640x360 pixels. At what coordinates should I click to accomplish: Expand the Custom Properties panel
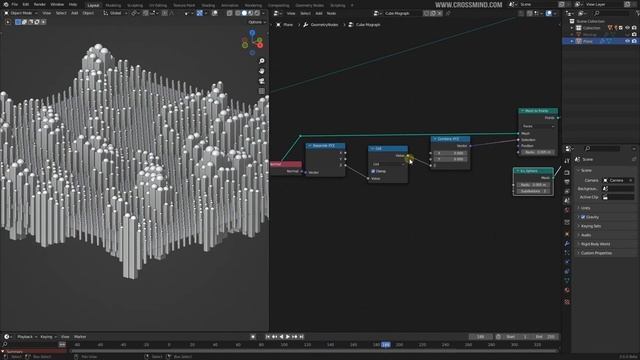[x=596, y=253]
